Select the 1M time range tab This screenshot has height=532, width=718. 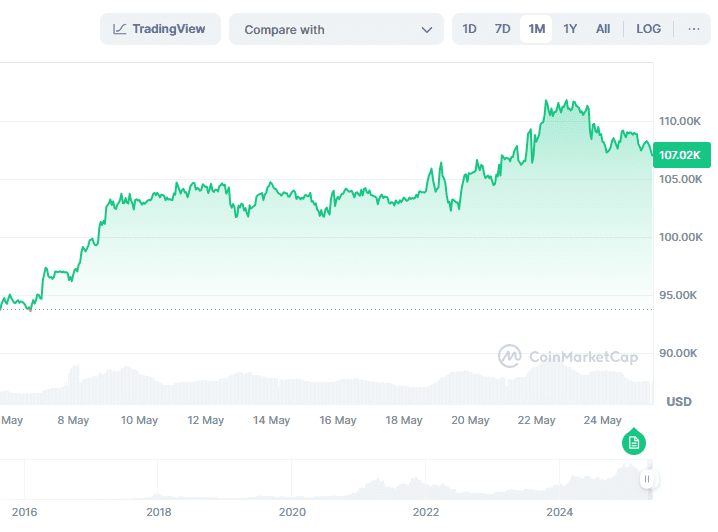click(536, 29)
